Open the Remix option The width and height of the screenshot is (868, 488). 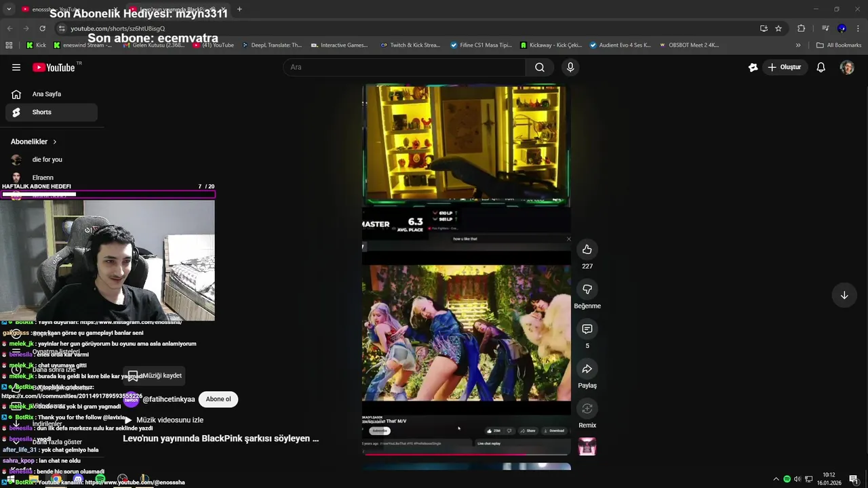[587, 409]
